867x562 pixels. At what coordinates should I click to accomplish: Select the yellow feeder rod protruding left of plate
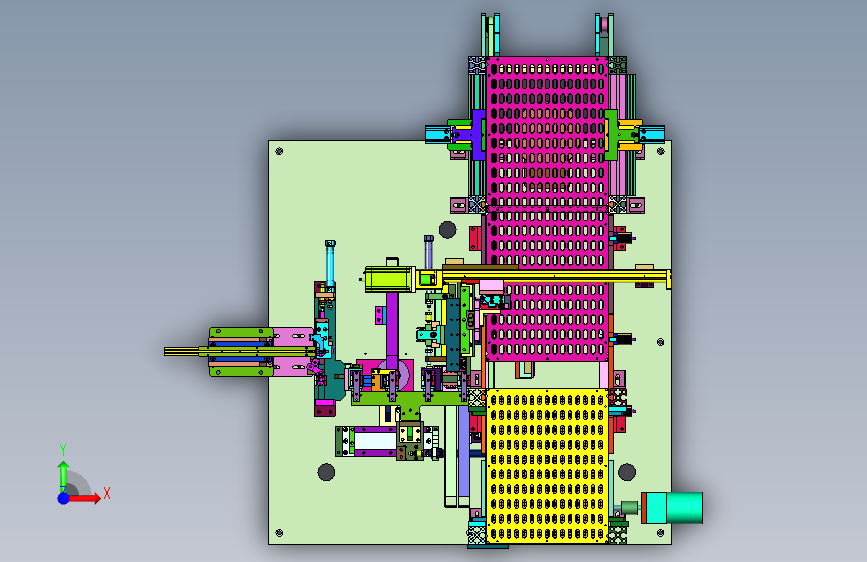pos(239,351)
